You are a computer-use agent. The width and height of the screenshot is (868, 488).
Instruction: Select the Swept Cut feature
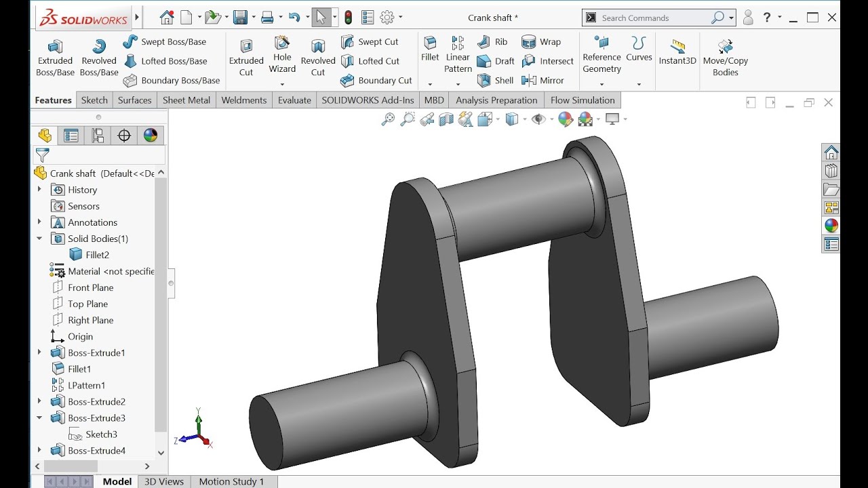pyautogui.click(x=370, y=42)
